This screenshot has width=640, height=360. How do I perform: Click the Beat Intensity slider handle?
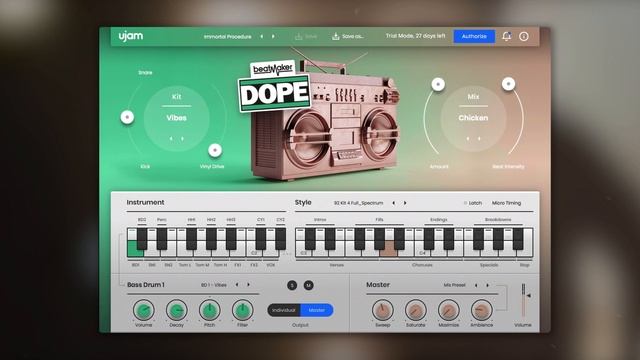point(508,84)
